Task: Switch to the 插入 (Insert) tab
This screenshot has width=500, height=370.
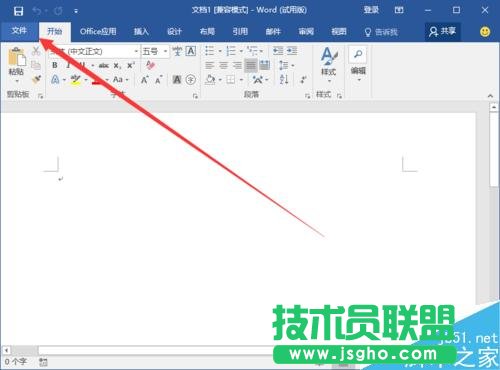Action: click(x=141, y=32)
